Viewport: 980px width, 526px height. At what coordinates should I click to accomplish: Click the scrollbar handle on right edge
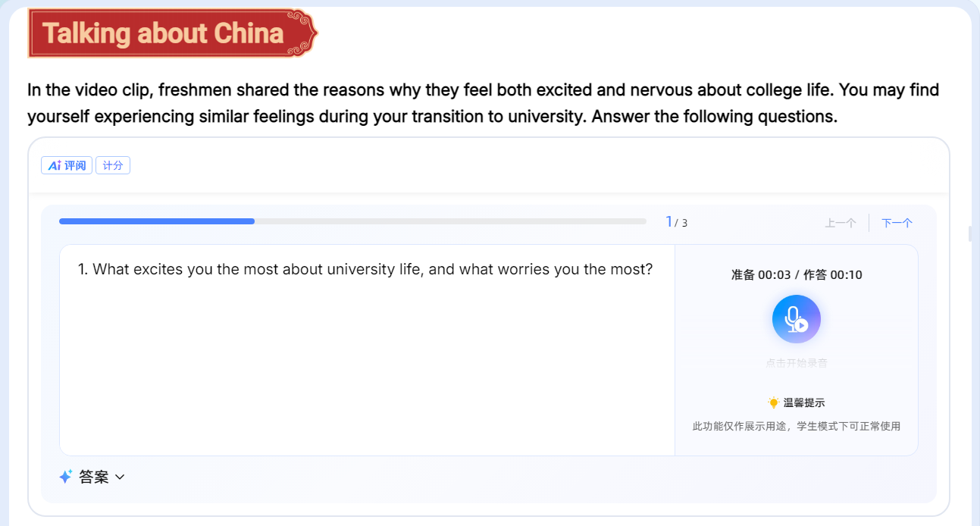970,233
